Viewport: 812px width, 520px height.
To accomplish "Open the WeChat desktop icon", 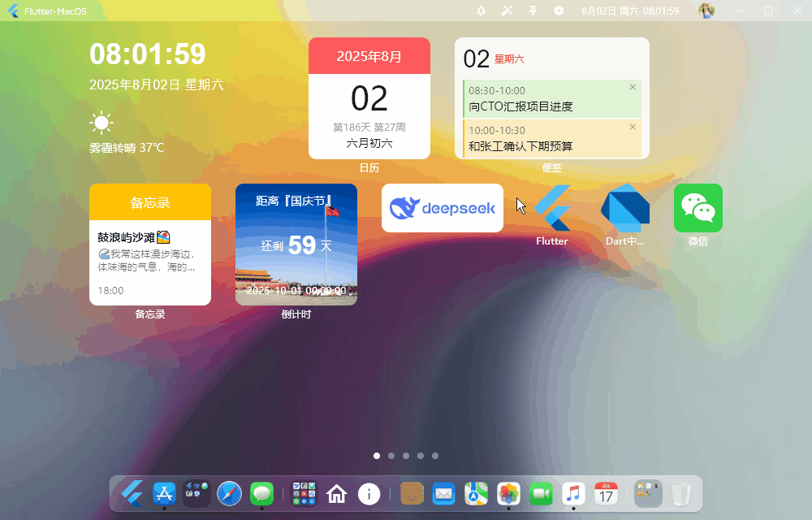I will point(698,209).
